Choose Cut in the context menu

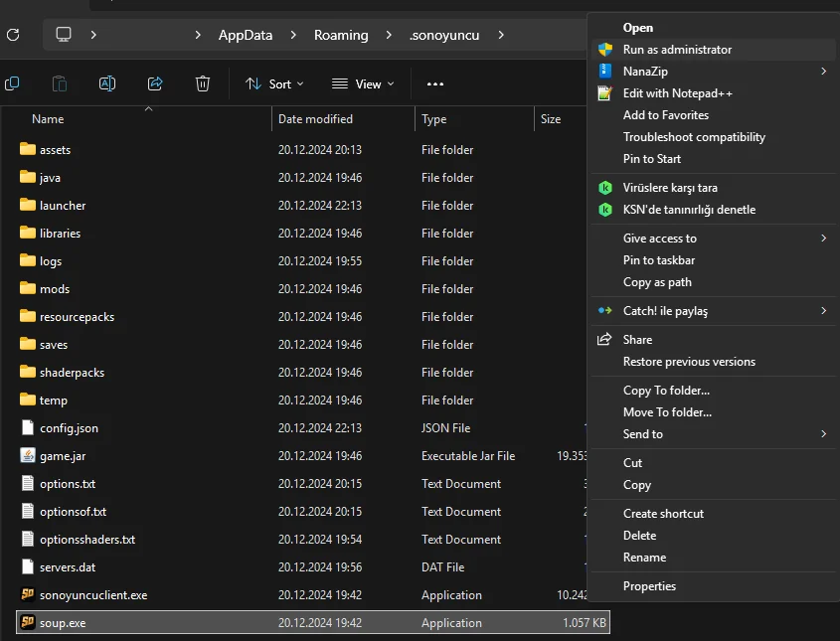pos(632,463)
